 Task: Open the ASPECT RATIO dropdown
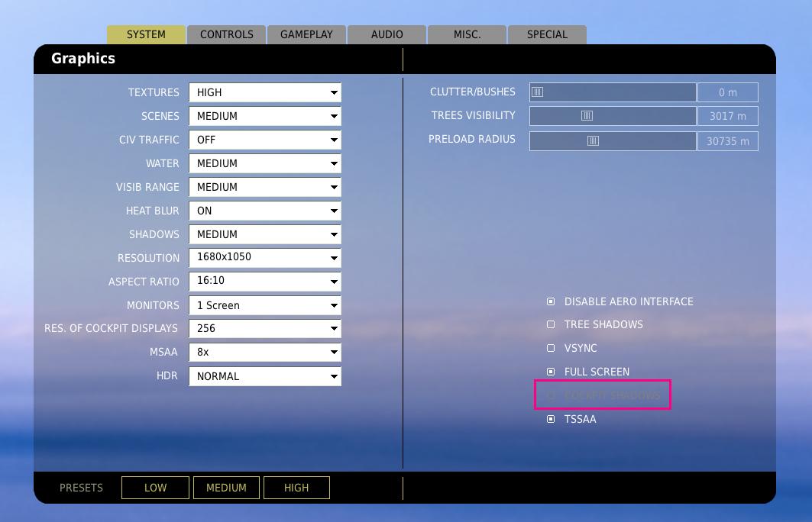point(265,282)
